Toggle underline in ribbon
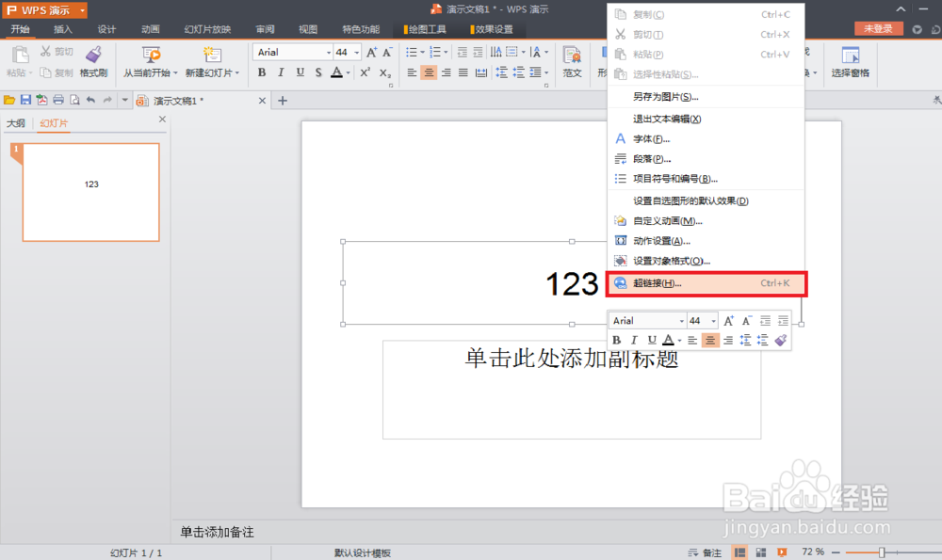942x560 pixels. [300, 72]
